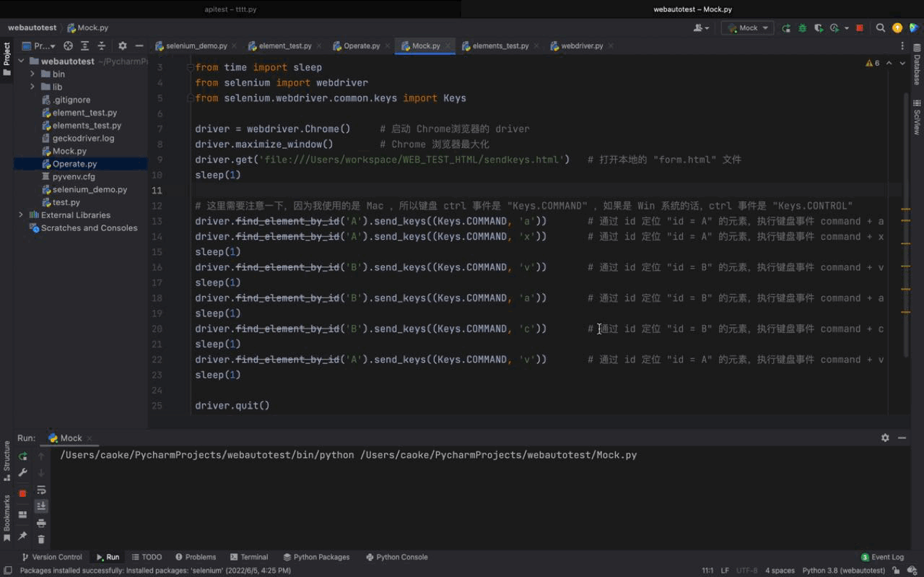
Task: Open Run panel settings gear
Action: [x=885, y=438]
